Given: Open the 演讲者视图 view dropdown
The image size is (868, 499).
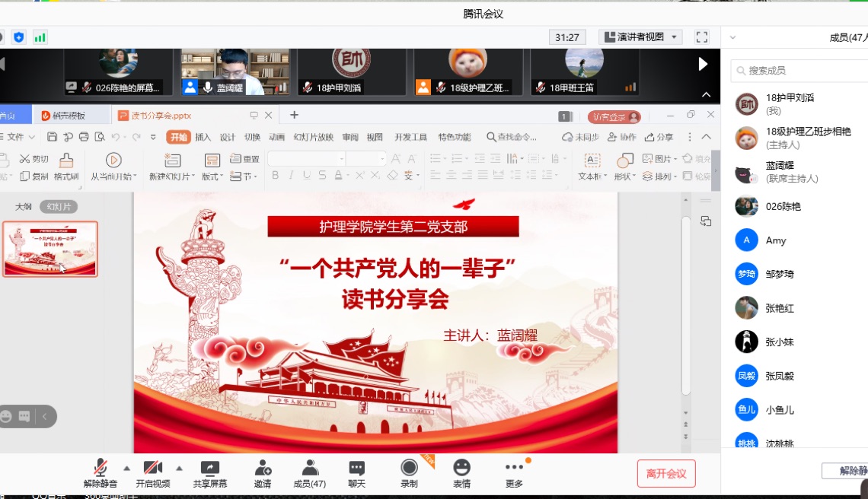Looking at the screenshot, I should pyautogui.click(x=640, y=37).
